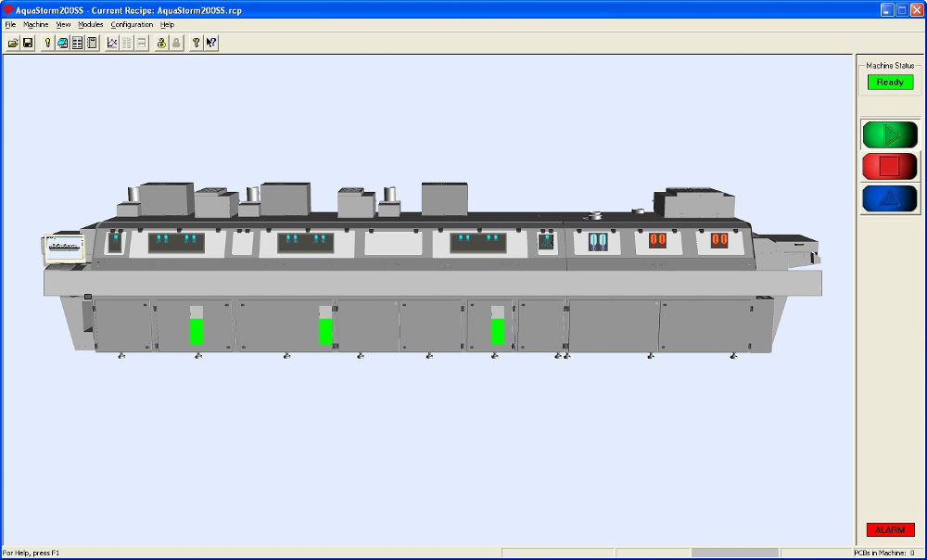Click the blank window panel between spray sections
The width and height of the screenshot is (927, 560).
[393, 243]
